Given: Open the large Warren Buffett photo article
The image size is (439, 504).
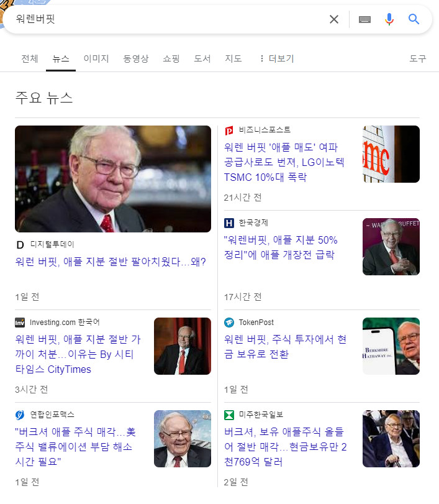Looking at the screenshot, I should coord(113,179).
